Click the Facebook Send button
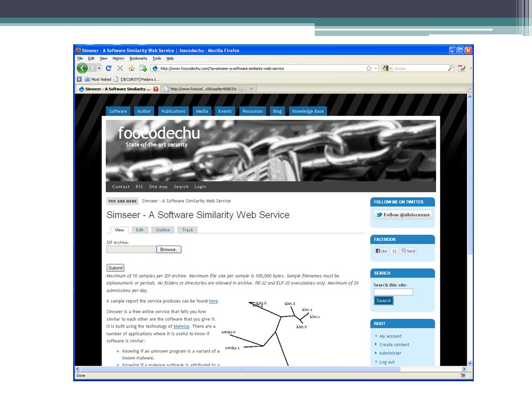532x399 pixels. (408, 251)
